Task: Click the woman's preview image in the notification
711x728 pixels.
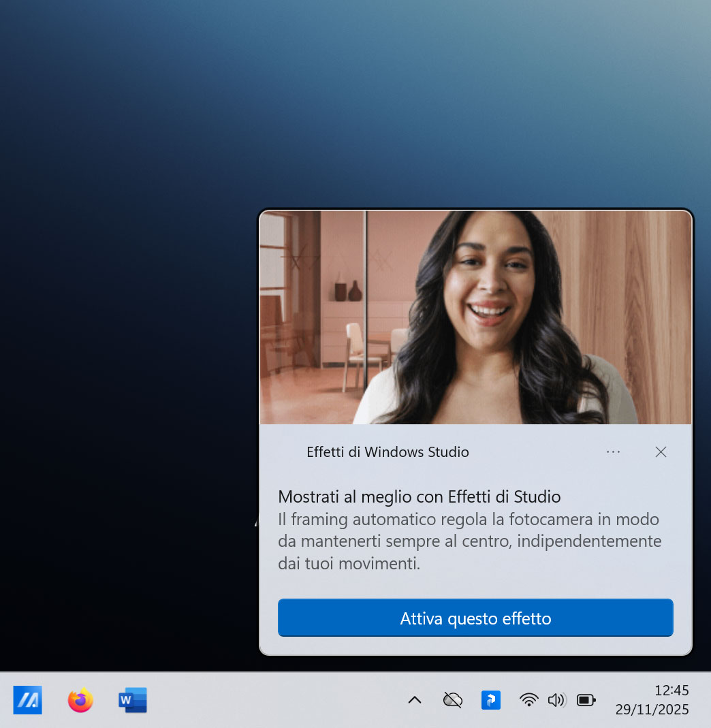Action: [475, 317]
